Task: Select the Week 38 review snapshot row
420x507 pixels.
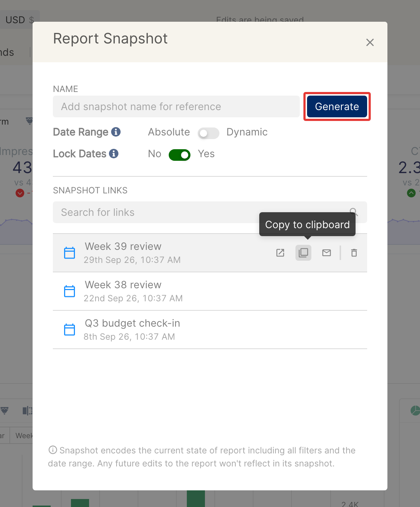Action: [x=210, y=291]
